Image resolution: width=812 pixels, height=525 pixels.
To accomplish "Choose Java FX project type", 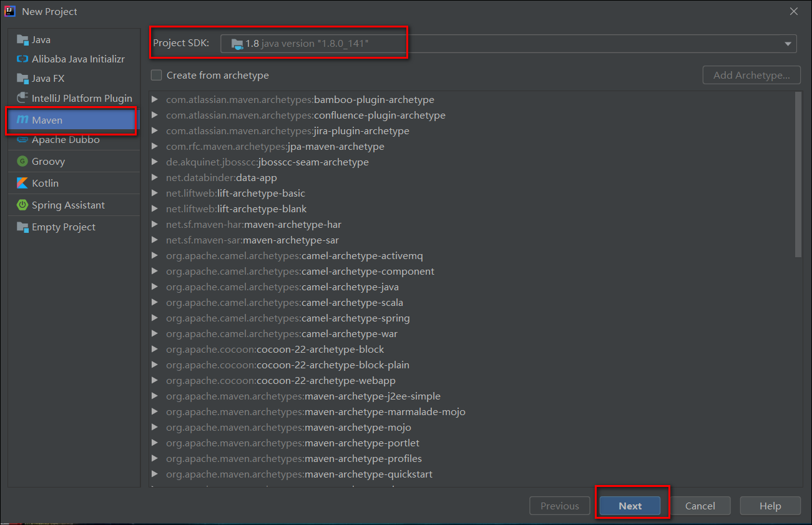I will click(74, 79).
